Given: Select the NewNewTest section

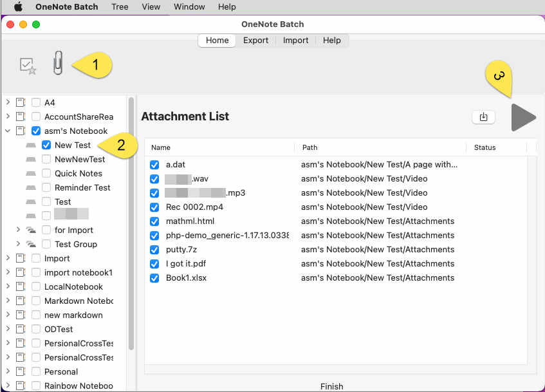Looking at the screenshot, I should (x=80, y=159).
